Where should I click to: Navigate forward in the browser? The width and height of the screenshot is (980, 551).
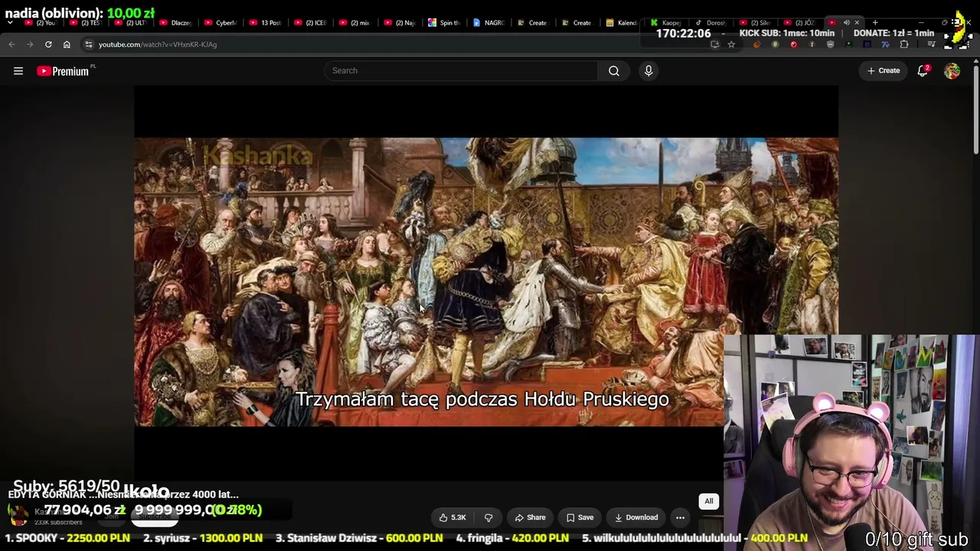pyautogui.click(x=30, y=44)
